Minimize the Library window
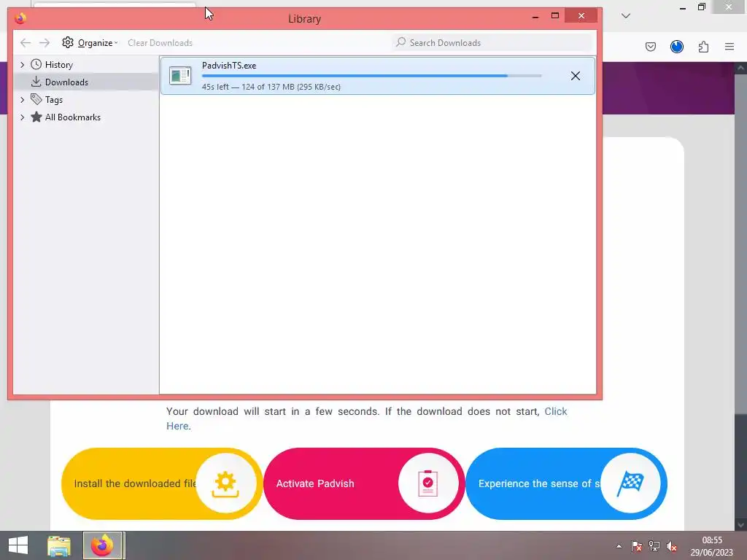The width and height of the screenshot is (747, 560). coord(535,17)
